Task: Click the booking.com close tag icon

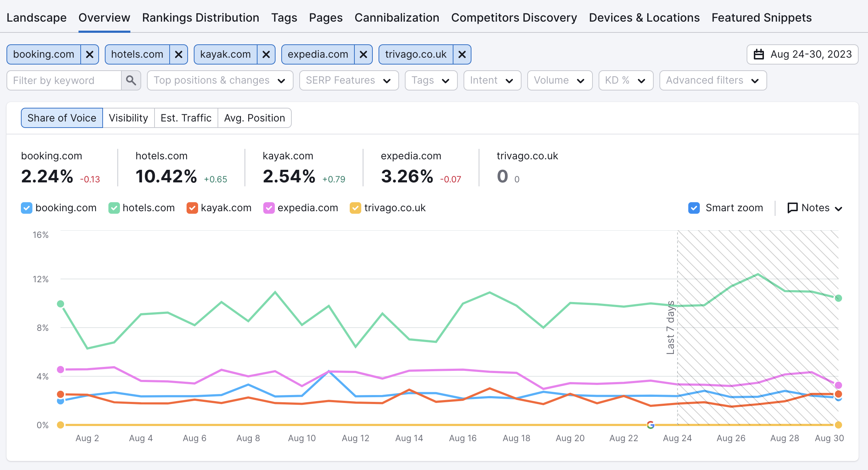Action: 90,54
